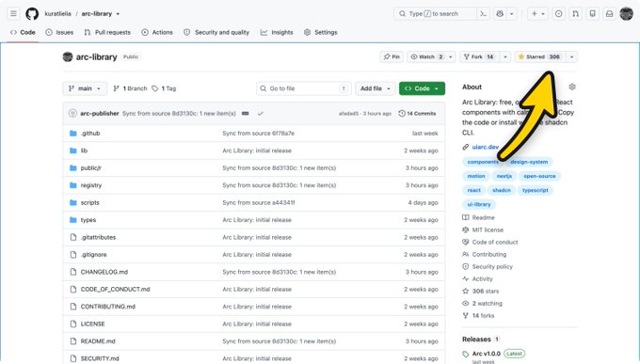Viewport: 640px width, 364px height.
Task: Click the GitHub Octocat logo
Action: click(x=32, y=13)
